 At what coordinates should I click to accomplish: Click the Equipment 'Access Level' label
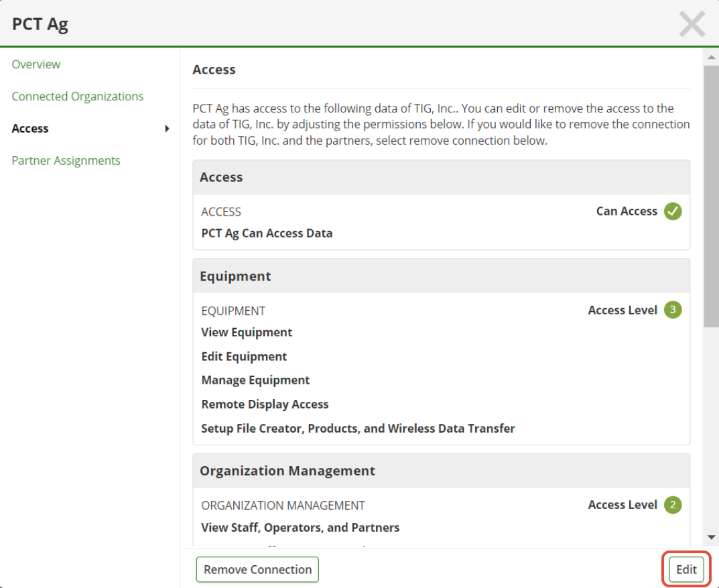coord(623,310)
